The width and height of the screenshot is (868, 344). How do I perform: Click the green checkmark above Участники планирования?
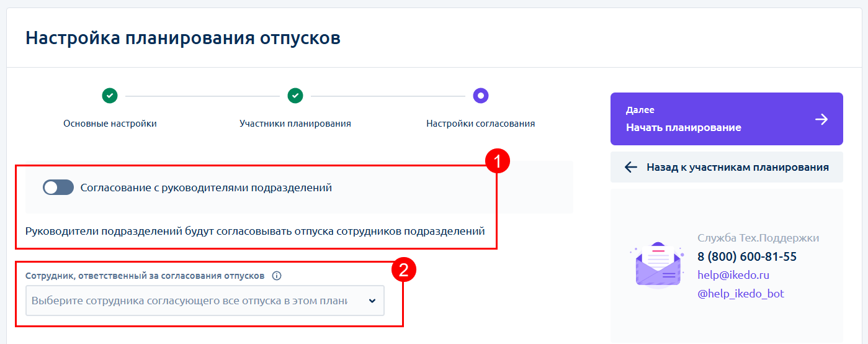coord(295,96)
